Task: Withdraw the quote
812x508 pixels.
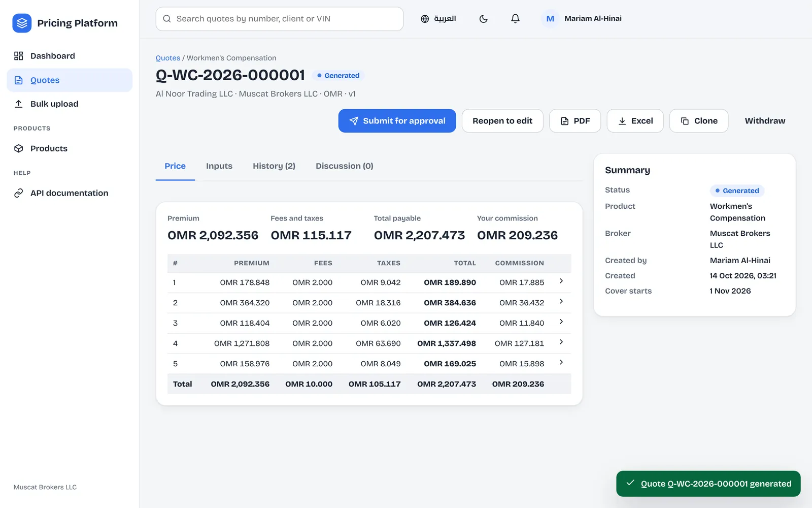Action: [x=765, y=121]
